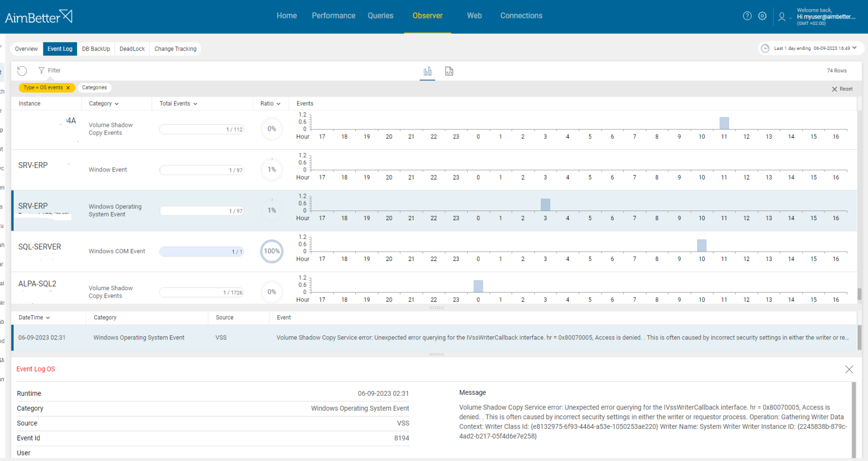
Task: Open the Web navigation item
Action: tap(474, 16)
